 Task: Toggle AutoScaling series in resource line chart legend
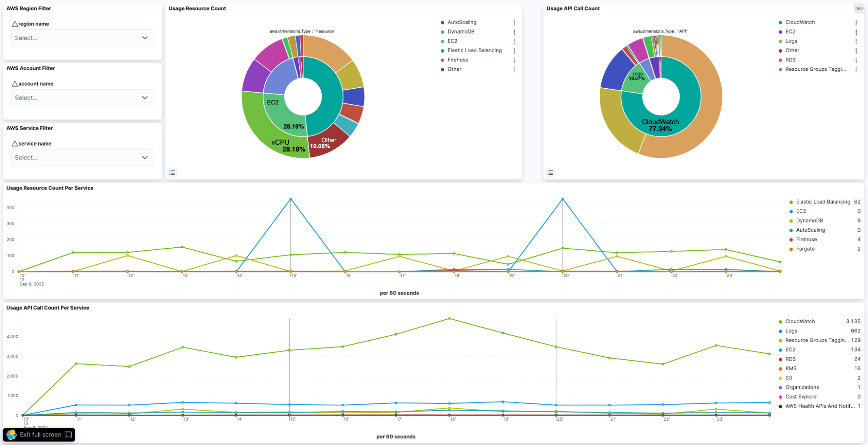pos(810,230)
